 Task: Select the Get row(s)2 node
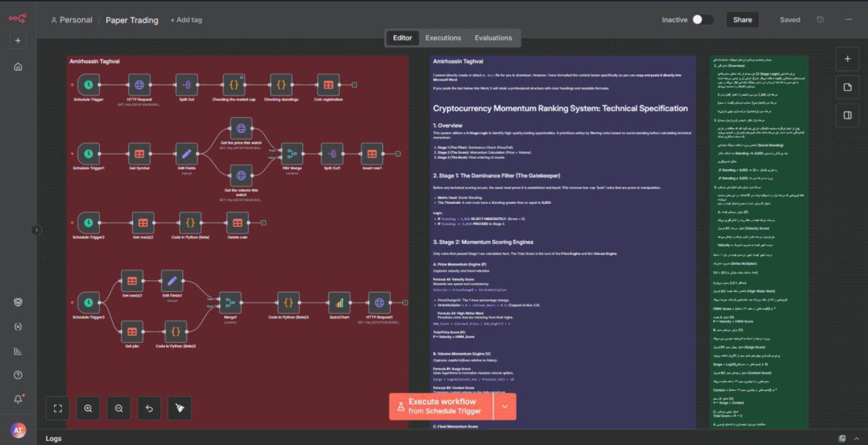pos(143,223)
